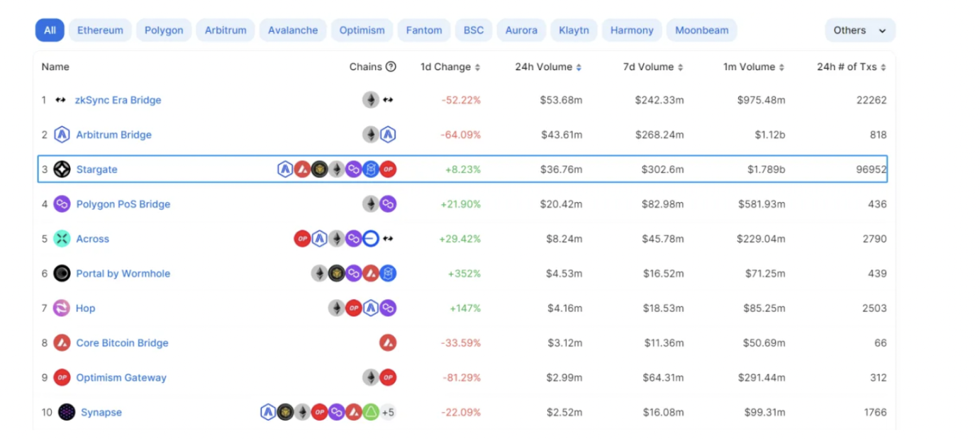Click the Optimism Gateway logo icon
This screenshot has height=439, width=980.
pos(62,378)
